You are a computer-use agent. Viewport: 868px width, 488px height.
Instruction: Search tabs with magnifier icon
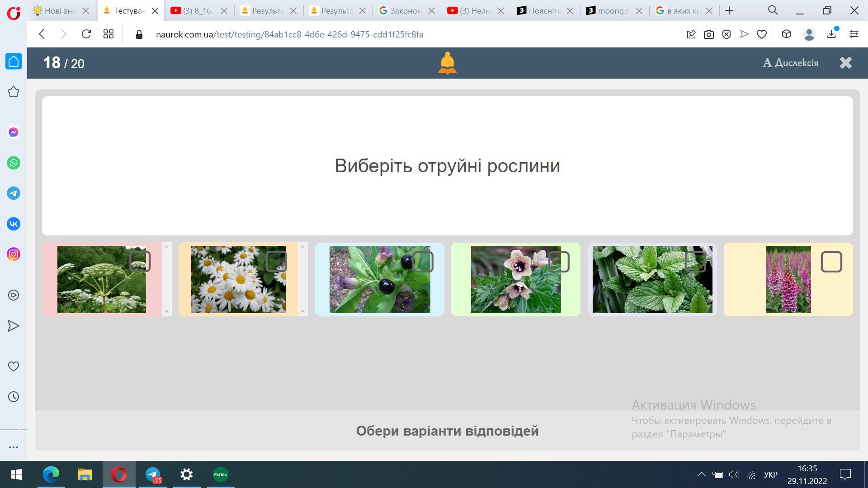pyautogui.click(x=773, y=10)
